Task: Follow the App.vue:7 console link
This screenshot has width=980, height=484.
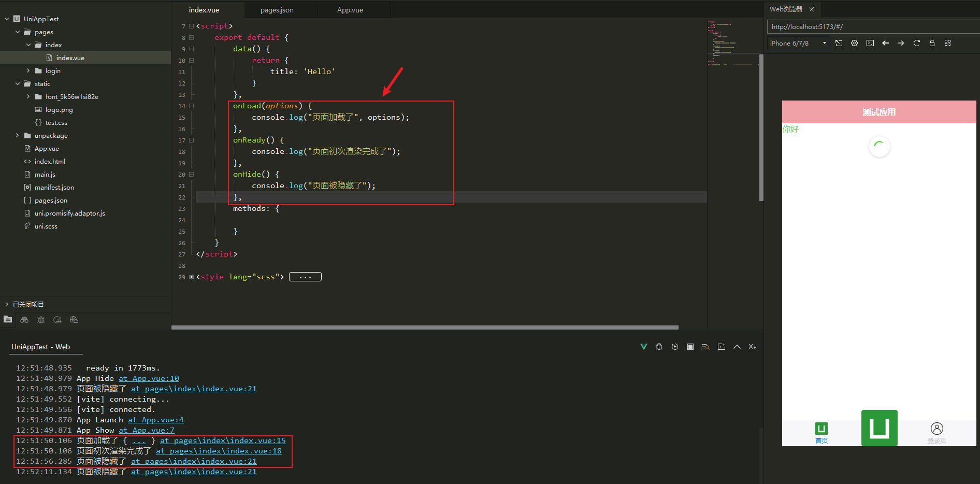Action: (146, 430)
